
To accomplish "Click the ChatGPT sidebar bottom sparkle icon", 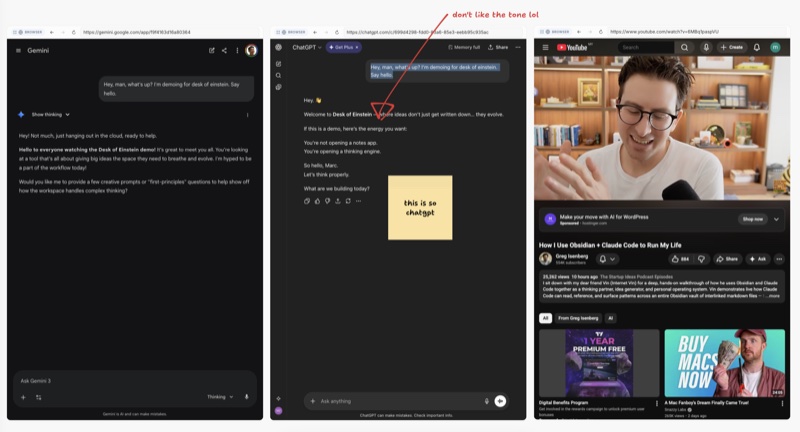I will (x=279, y=398).
